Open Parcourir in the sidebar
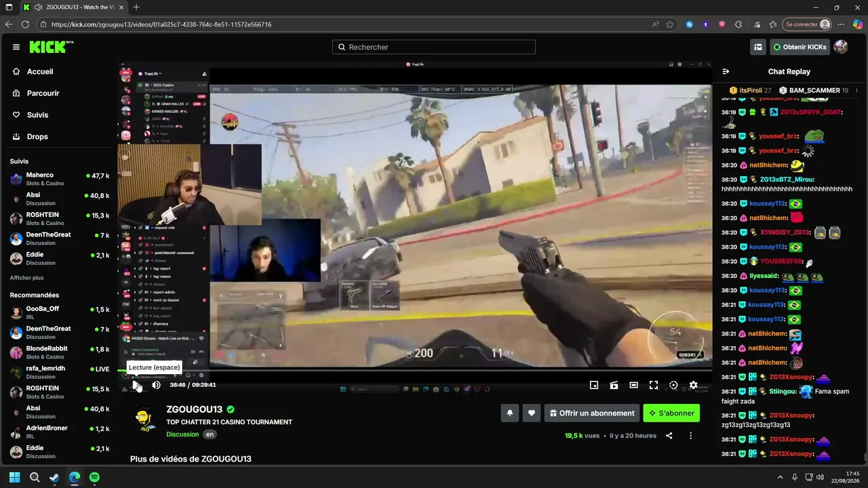 pyautogui.click(x=43, y=93)
